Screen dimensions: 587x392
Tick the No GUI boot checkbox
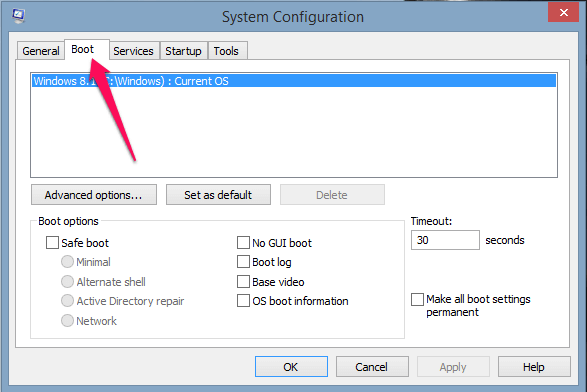(243, 243)
